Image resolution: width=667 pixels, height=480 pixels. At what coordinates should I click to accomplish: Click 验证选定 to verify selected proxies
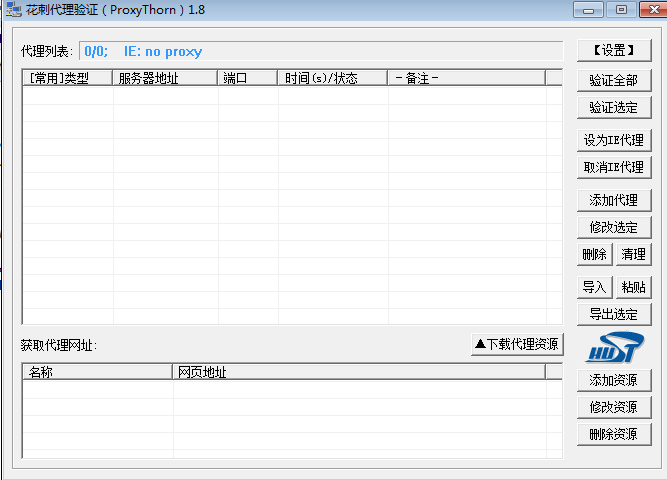tap(614, 107)
